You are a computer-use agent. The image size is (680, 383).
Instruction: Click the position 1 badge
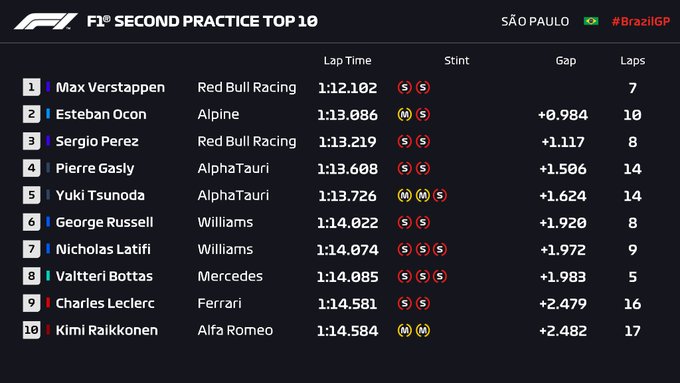tap(32, 87)
